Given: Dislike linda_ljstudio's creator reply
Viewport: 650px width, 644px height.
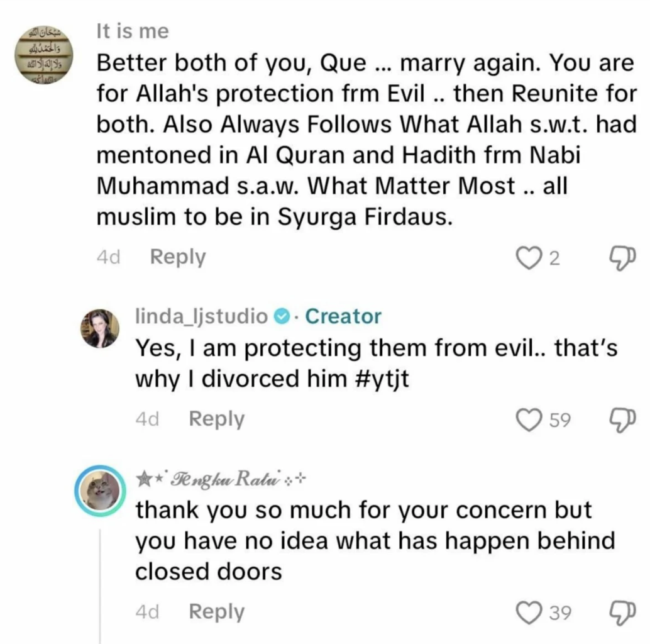Looking at the screenshot, I should pyautogui.click(x=622, y=419).
